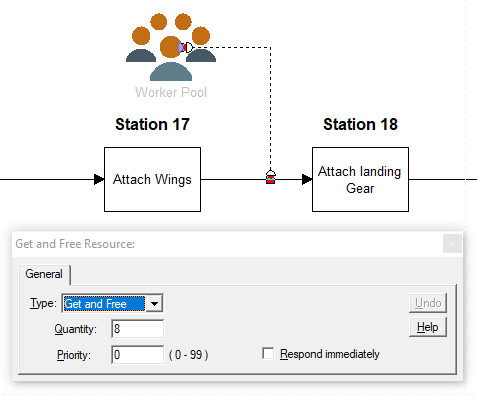Click the arrowhead entering Attach Wings
The height and width of the screenshot is (397, 477).
tap(99, 179)
